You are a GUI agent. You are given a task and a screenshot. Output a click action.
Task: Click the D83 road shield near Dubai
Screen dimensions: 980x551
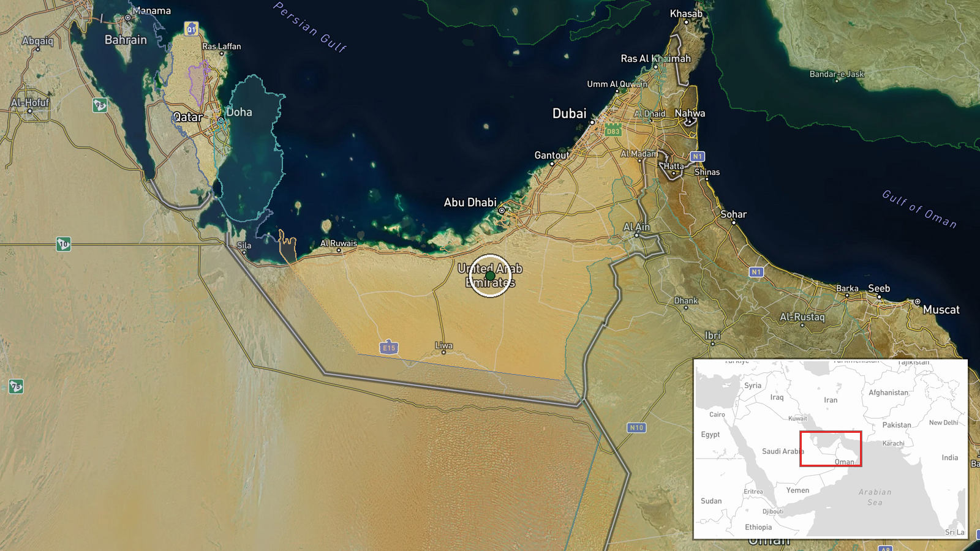[613, 131]
